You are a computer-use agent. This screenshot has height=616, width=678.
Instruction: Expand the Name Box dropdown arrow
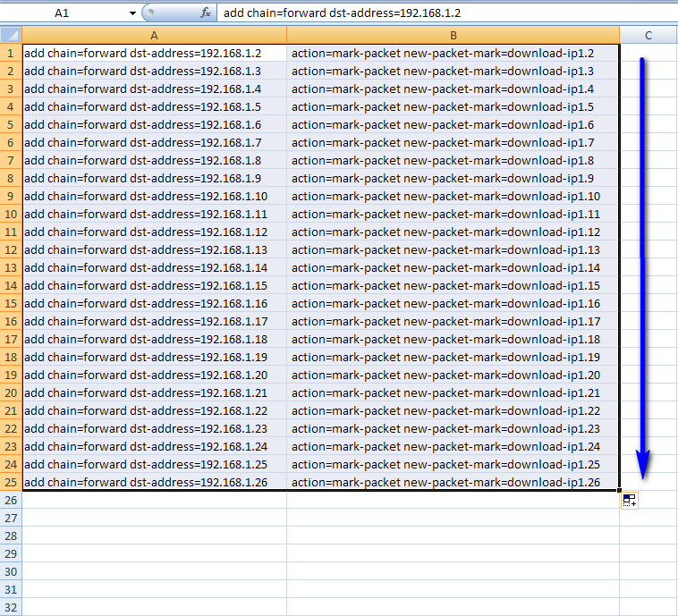(x=132, y=13)
